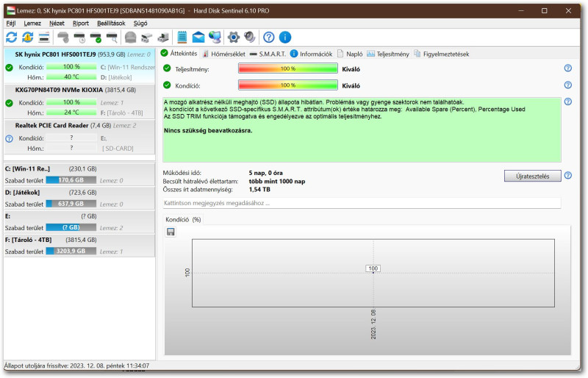This screenshot has height=378, width=588.
Task: Open the Beállítások menu
Action: point(111,24)
